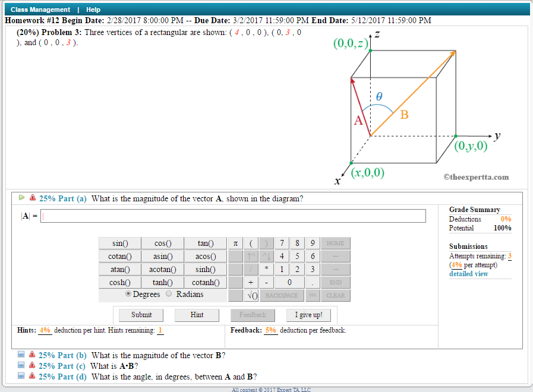This screenshot has width=533, height=392.
Task: Click the red alert triangle beside Part (d)
Action: point(31,375)
